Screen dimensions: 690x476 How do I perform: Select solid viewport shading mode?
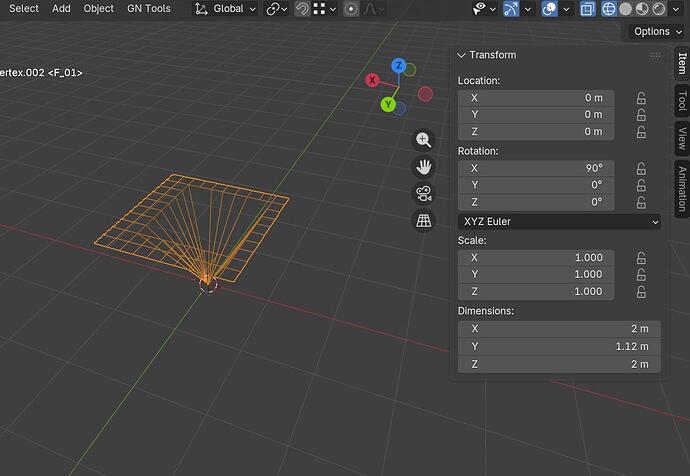625,9
